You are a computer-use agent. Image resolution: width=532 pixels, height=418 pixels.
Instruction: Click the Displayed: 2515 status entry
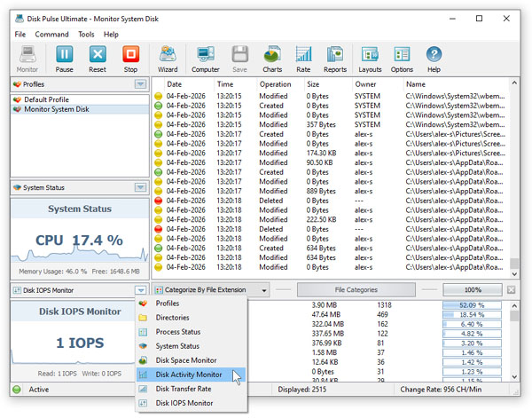pyautogui.click(x=302, y=390)
